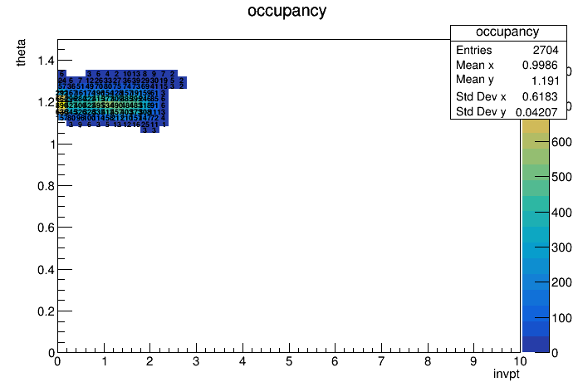Click the "theta" y-axis title

click(21, 52)
